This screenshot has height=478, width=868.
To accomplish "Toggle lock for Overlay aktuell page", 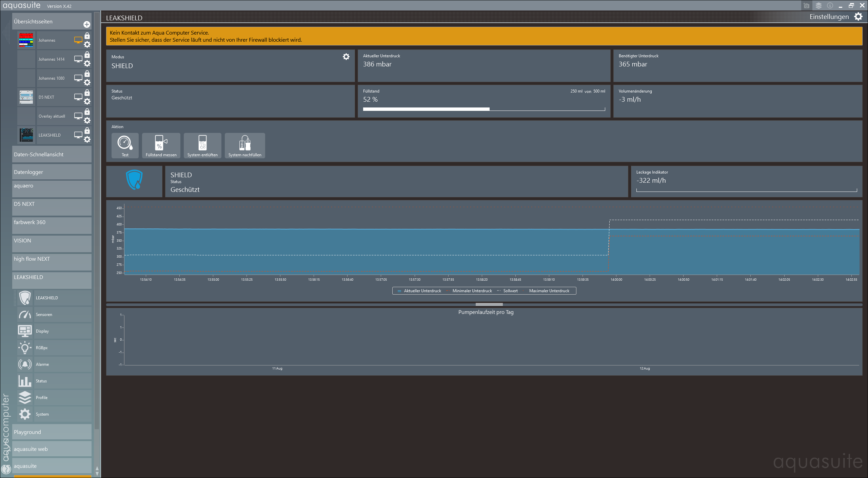I will click(87, 112).
